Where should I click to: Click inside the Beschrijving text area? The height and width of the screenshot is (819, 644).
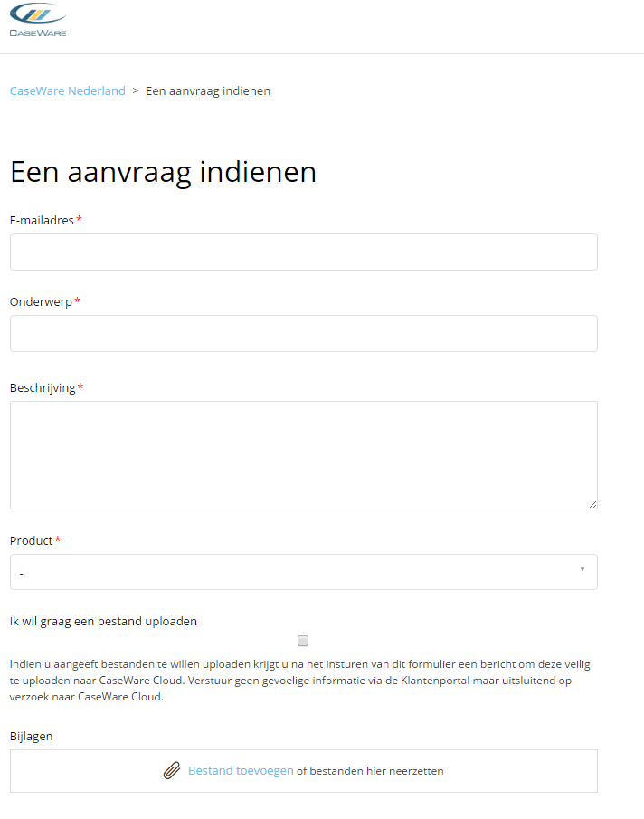(x=304, y=455)
